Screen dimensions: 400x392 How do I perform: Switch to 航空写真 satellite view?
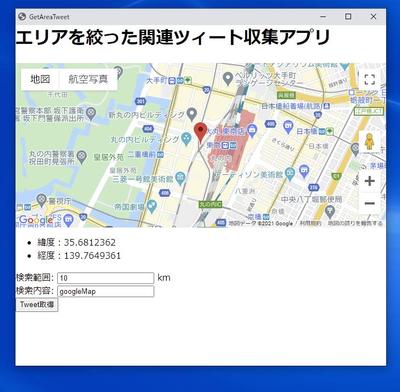point(88,79)
